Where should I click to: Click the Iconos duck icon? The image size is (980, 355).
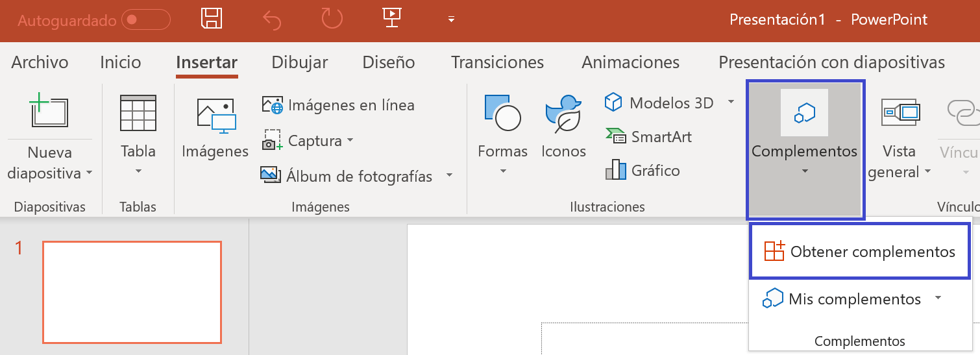pos(563,114)
